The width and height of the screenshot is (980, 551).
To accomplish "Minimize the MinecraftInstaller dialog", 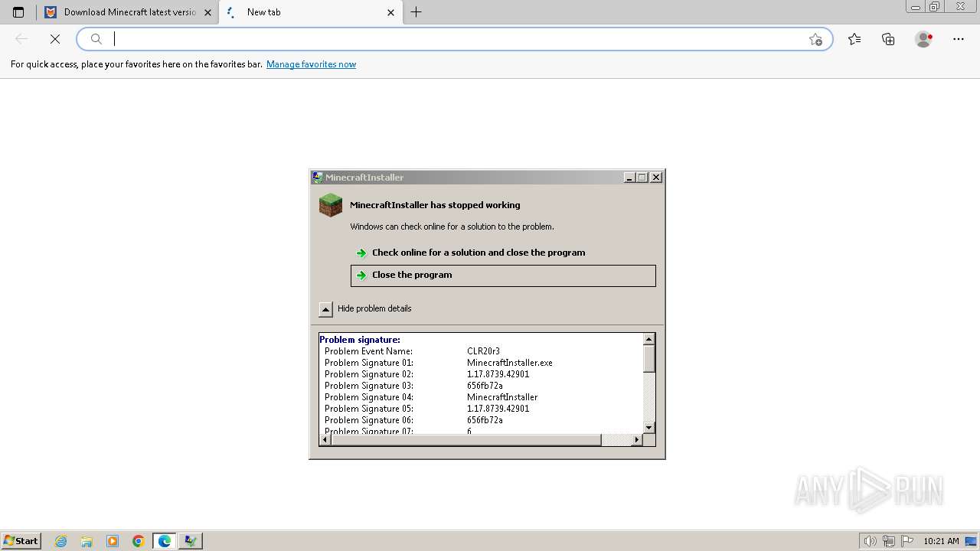I will 629,178.
